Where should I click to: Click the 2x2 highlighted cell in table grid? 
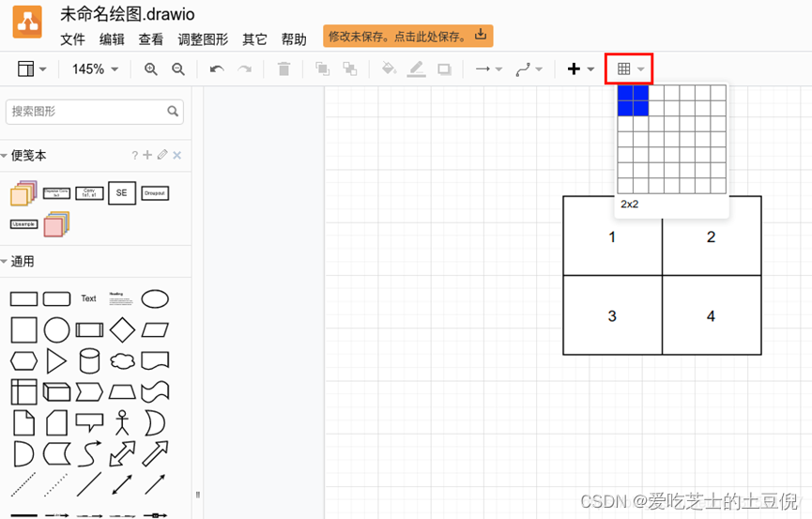pyautogui.click(x=640, y=108)
